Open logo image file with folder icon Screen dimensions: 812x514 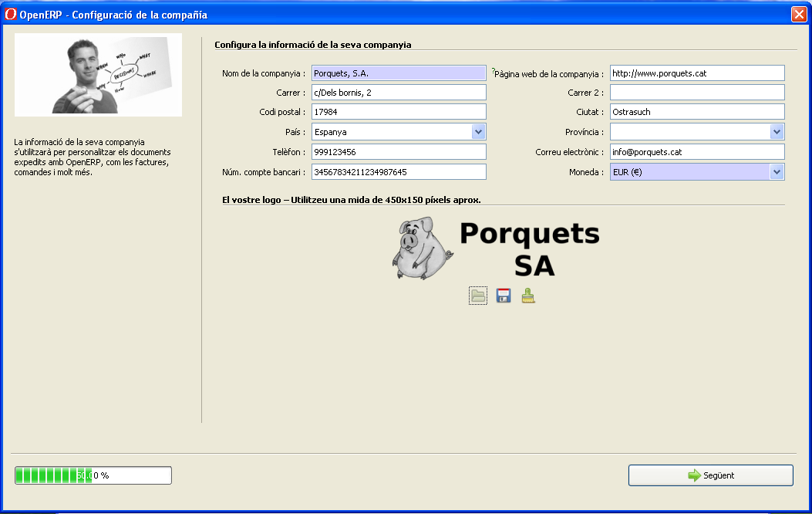click(x=478, y=296)
